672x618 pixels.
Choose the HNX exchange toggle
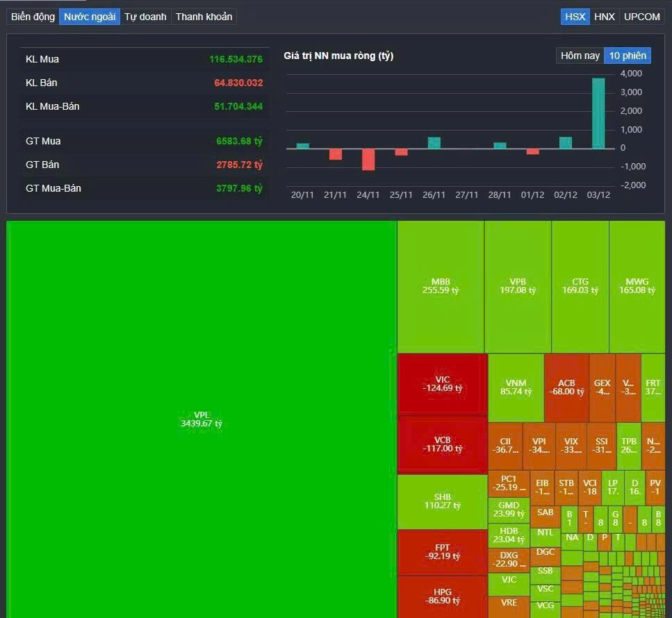(x=605, y=17)
